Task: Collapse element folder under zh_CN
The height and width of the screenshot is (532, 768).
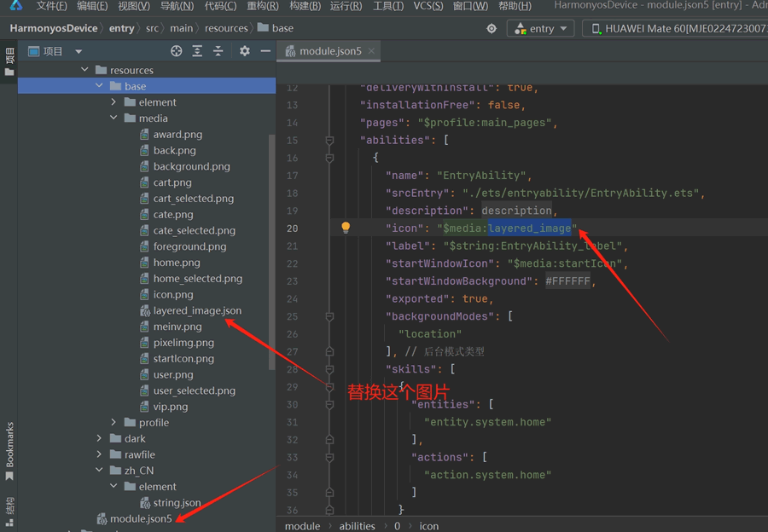Action: click(x=113, y=486)
